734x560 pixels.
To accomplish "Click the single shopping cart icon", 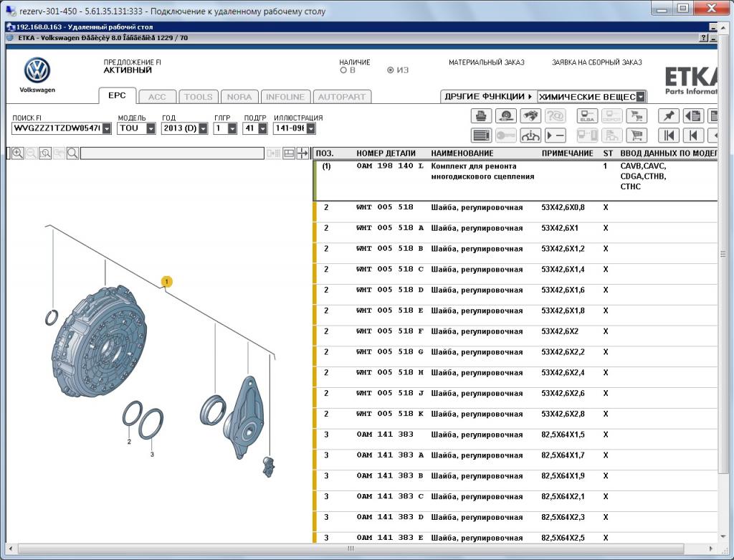I will tap(637, 136).
